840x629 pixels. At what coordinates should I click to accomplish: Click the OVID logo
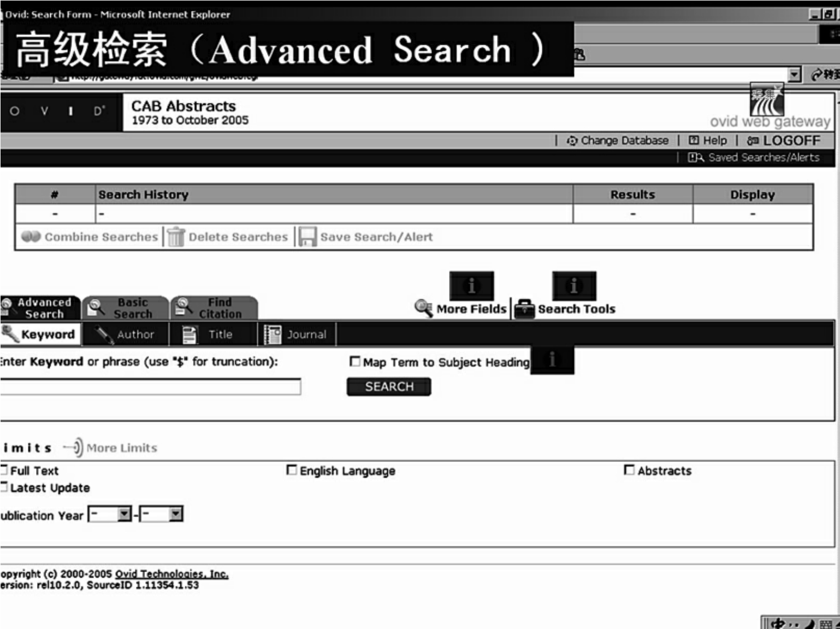click(61, 111)
